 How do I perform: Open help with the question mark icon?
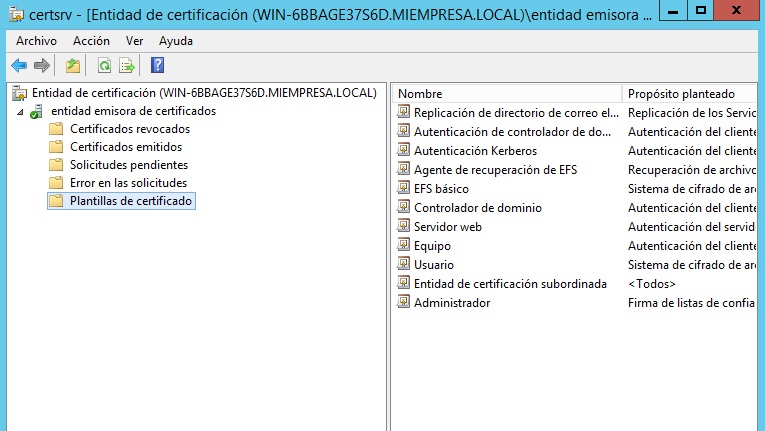tap(157, 66)
